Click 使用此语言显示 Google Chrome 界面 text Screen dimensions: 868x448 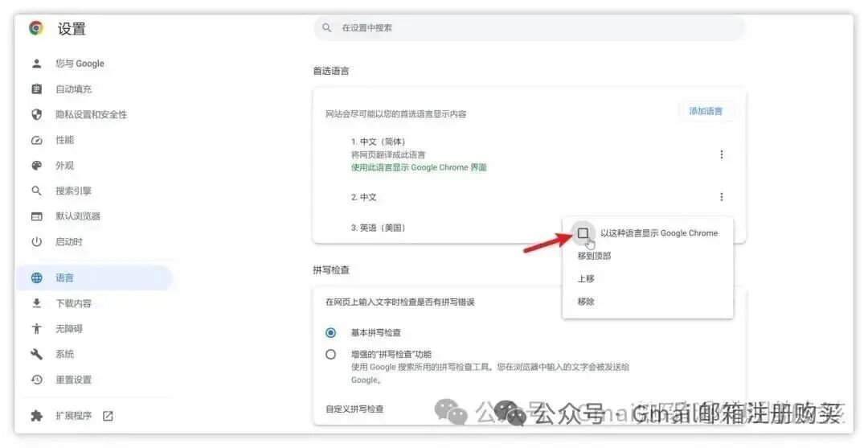(x=419, y=167)
